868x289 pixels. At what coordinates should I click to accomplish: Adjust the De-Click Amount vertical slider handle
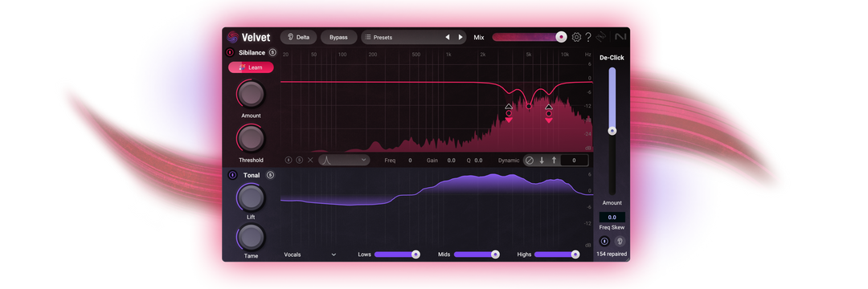612,131
